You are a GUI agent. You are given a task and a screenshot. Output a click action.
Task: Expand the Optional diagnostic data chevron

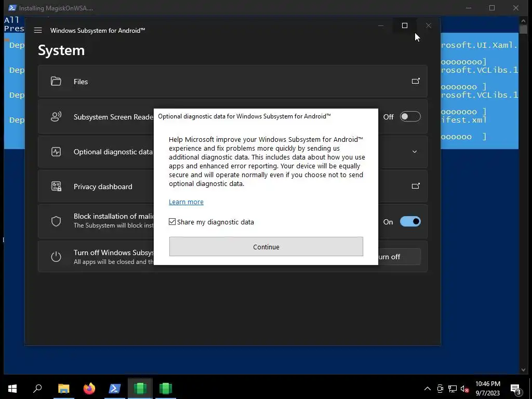pyautogui.click(x=415, y=152)
